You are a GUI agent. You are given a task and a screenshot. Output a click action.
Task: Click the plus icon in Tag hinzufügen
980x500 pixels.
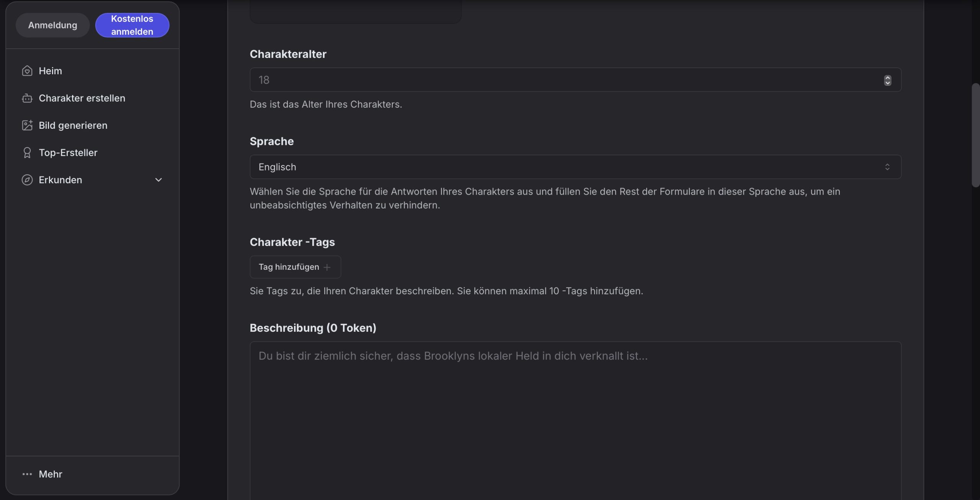(327, 267)
